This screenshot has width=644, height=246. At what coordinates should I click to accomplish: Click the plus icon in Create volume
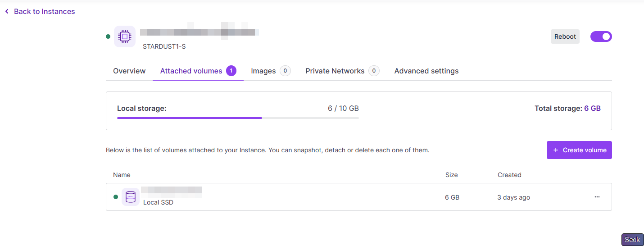pyautogui.click(x=556, y=150)
